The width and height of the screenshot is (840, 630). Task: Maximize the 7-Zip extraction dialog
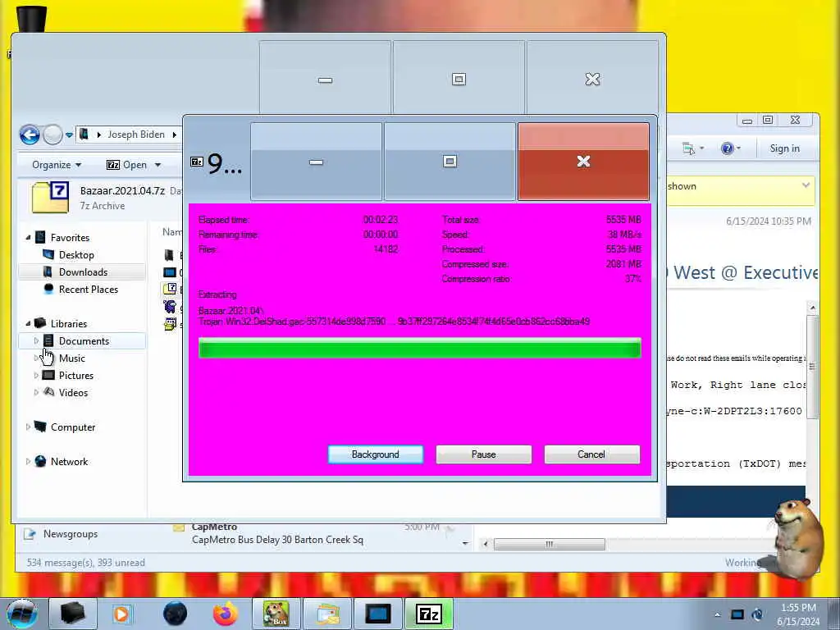[x=450, y=162]
